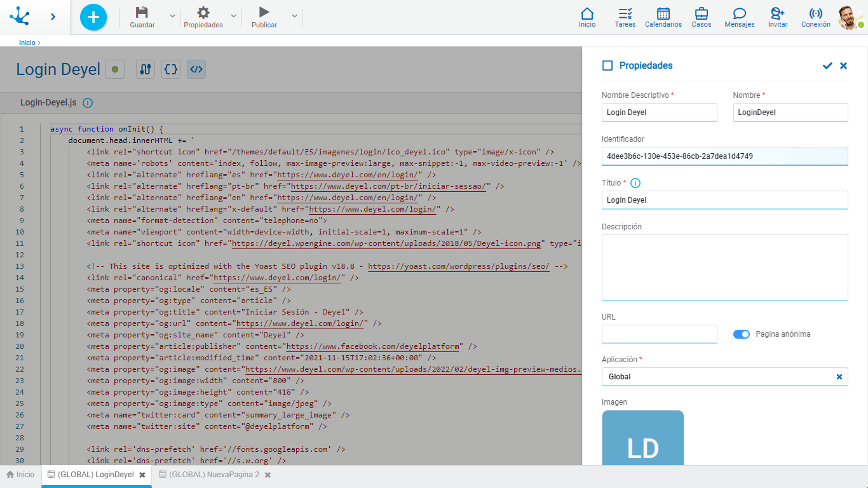
Task: Click the 'document.head.innerHTML' code line
Action: coord(132,140)
